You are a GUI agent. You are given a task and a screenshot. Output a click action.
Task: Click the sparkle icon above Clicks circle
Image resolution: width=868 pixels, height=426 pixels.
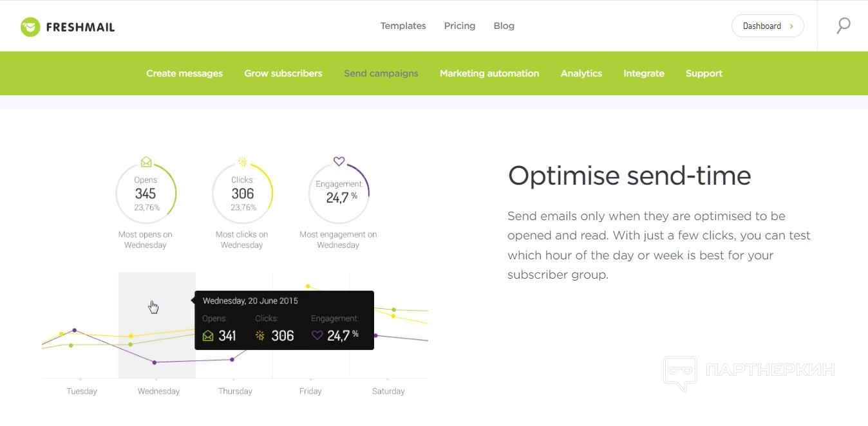pyautogui.click(x=242, y=162)
